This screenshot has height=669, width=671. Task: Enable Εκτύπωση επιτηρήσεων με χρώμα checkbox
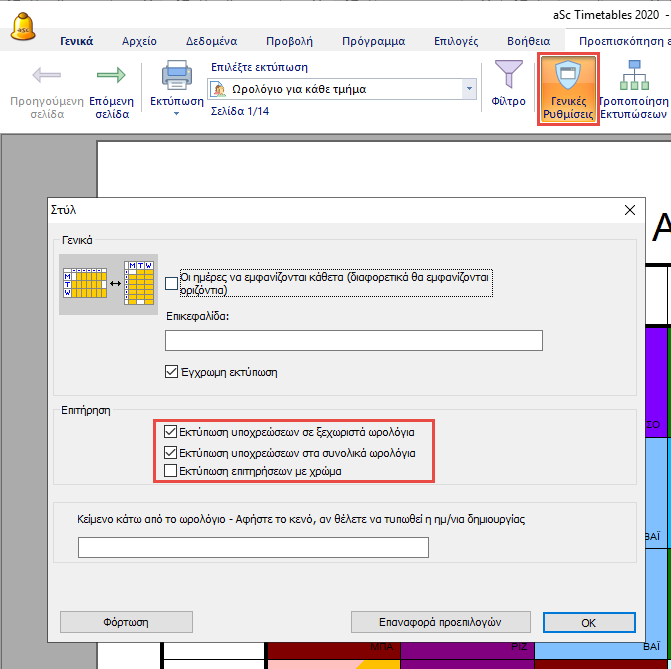click(170, 470)
